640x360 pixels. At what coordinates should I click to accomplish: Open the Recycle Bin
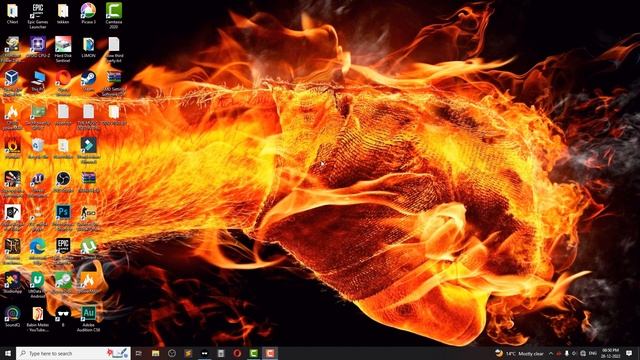38,148
